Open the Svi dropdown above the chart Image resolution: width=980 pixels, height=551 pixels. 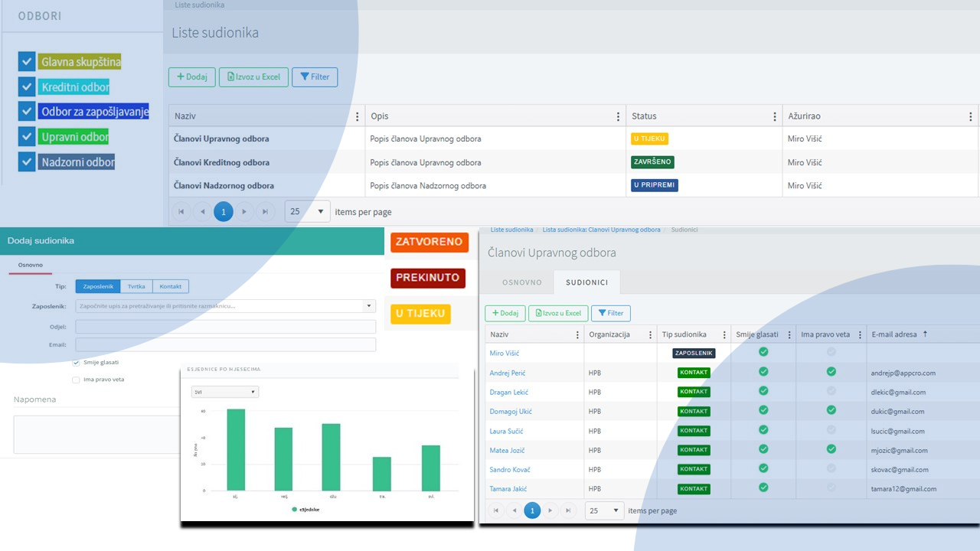pos(225,392)
